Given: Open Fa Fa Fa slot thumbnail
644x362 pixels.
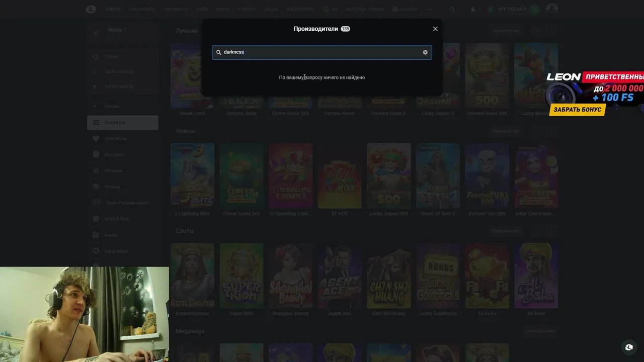Looking at the screenshot, I should (x=487, y=276).
